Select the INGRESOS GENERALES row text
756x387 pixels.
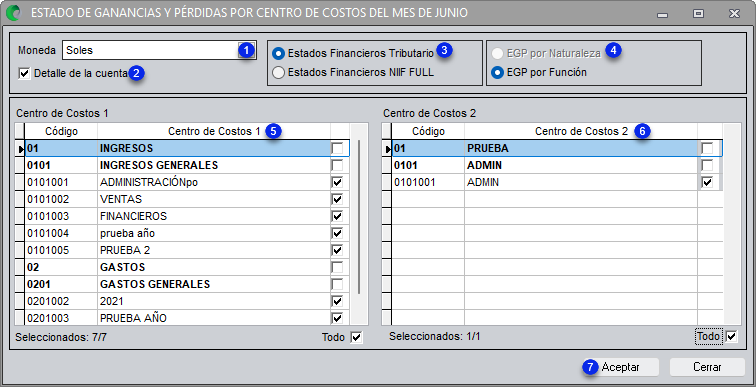[x=159, y=165]
